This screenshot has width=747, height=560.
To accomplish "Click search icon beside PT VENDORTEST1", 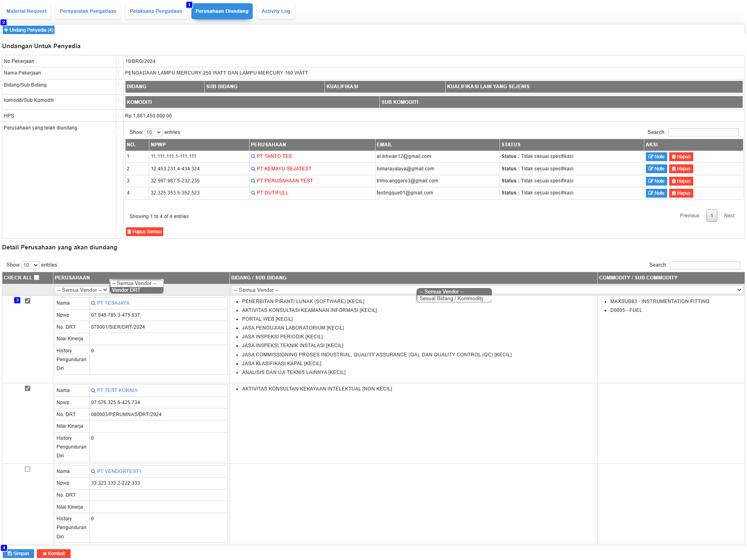I will (x=93, y=472).
